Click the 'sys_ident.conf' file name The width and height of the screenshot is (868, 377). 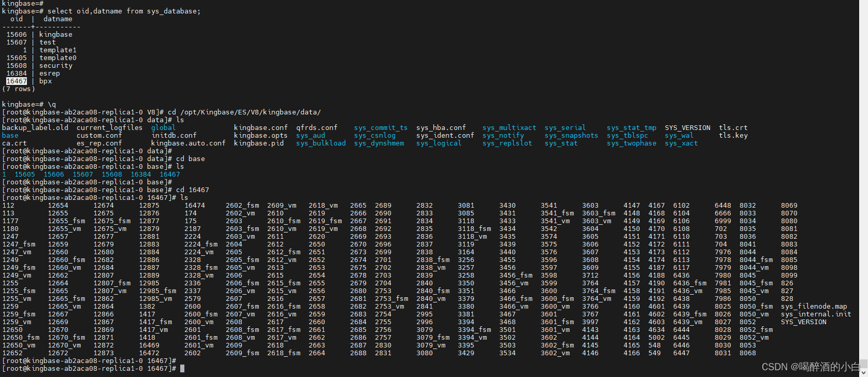click(445, 136)
